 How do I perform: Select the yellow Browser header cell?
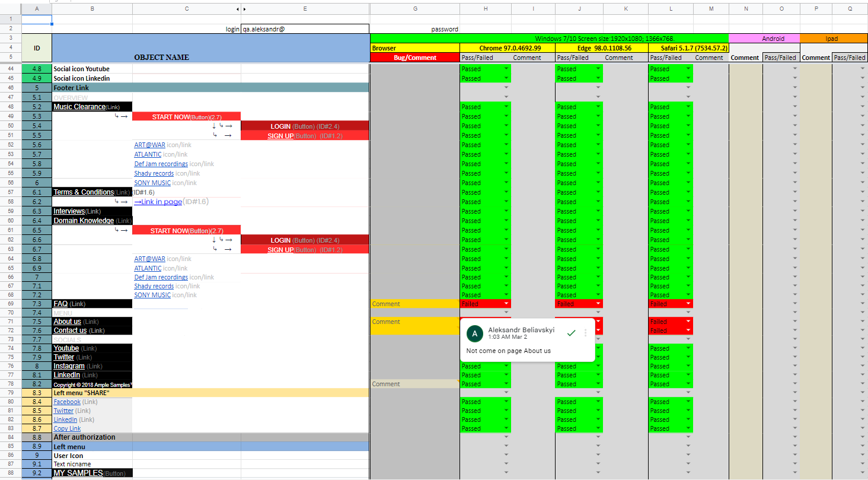coord(415,48)
